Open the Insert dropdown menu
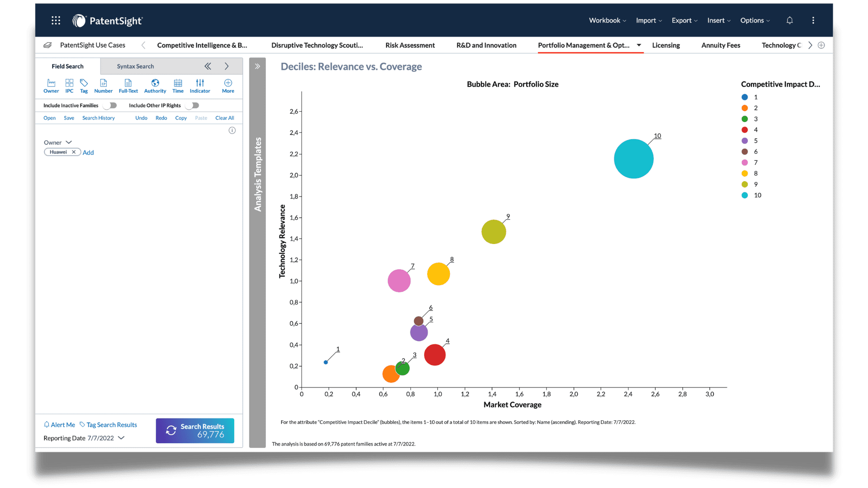This screenshot has width=868, height=488. tap(719, 20)
